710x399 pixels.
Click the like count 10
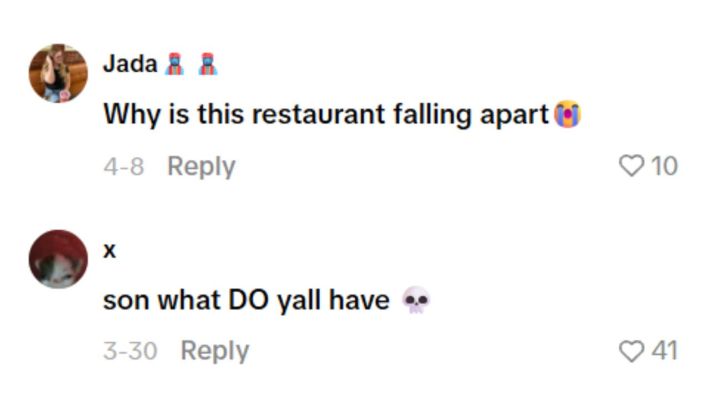tap(664, 166)
